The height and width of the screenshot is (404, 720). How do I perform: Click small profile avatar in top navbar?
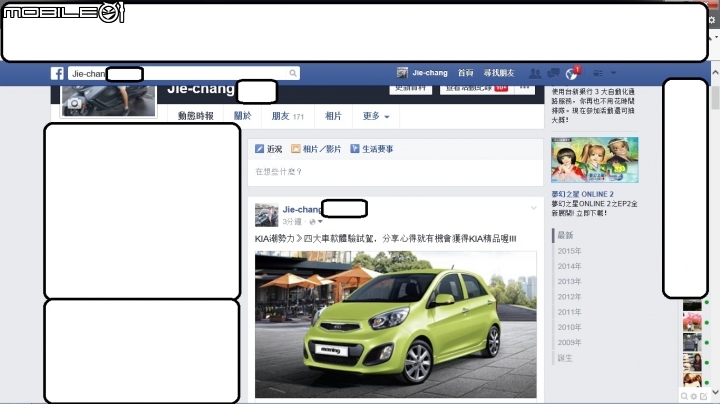tap(402, 73)
